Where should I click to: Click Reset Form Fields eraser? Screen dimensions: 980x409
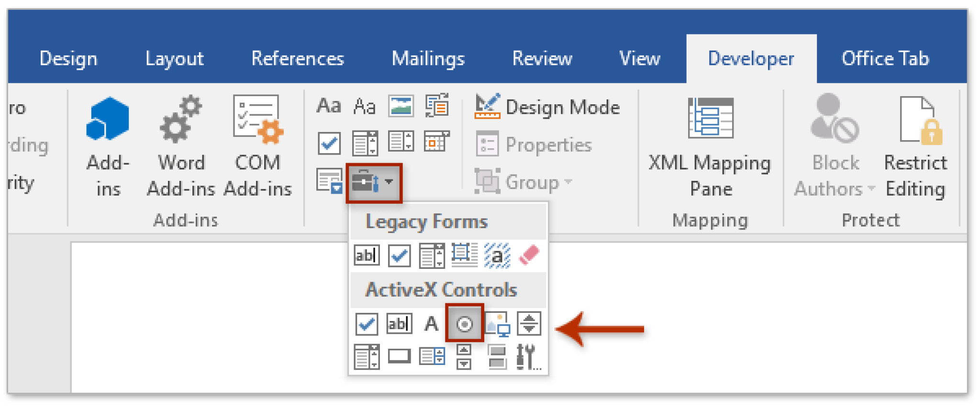[x=529, y=255]
